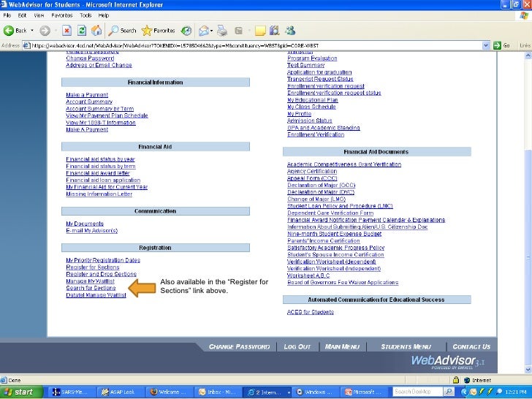Open E-mail My Advisor(s) link

[91, 231]
